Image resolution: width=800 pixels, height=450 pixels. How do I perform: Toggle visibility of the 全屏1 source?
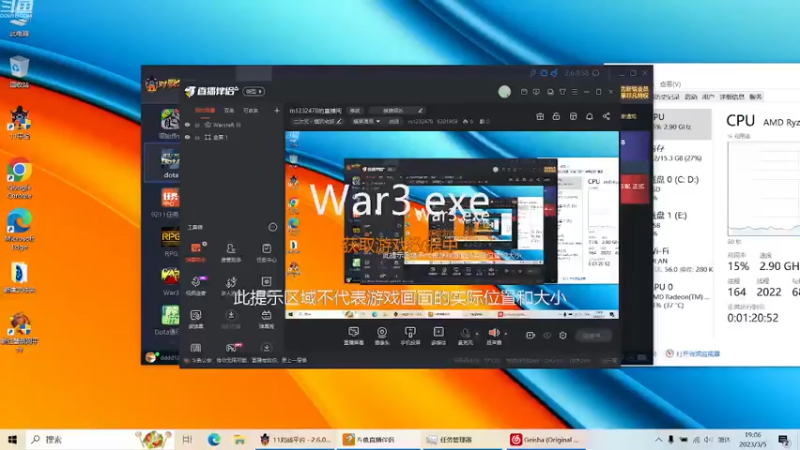click(x=187, y=137)
